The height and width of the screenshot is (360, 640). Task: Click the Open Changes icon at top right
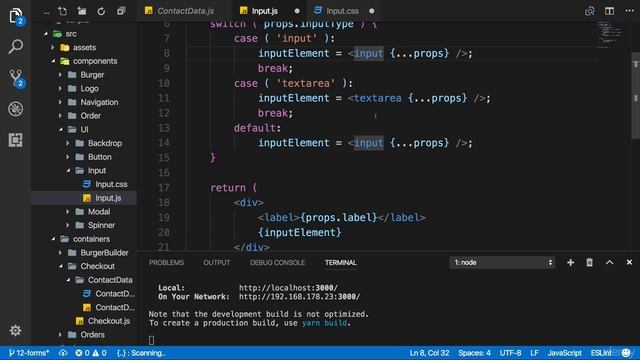590,11
